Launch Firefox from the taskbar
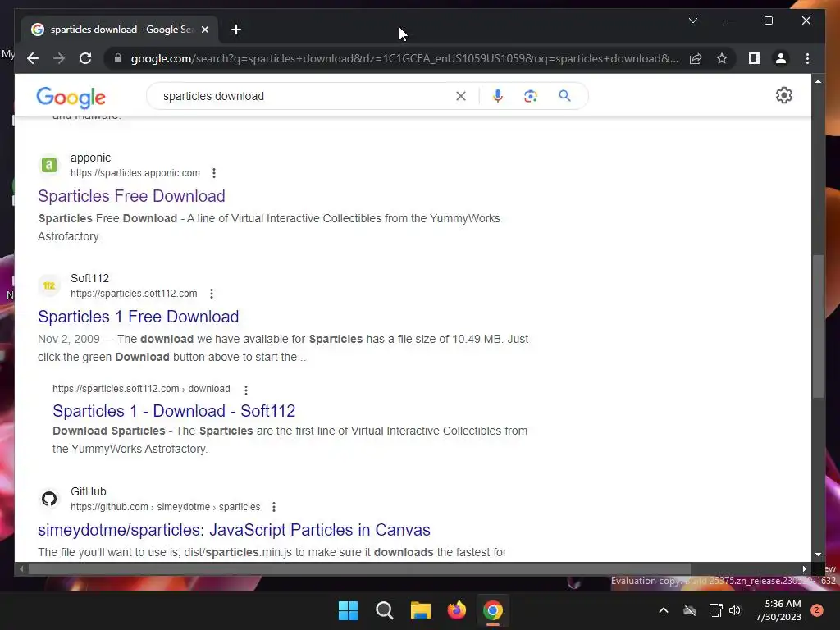840x630 pixels. point(456,610)
